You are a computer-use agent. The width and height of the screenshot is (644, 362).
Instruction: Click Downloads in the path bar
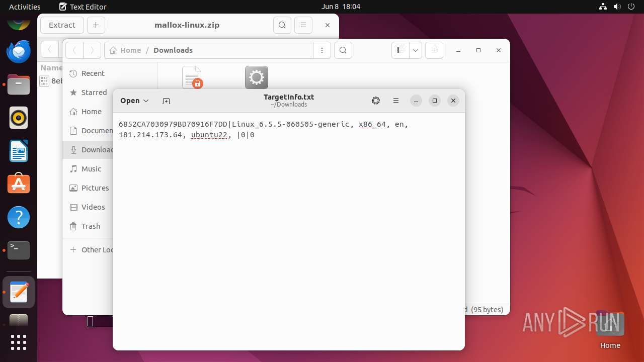[x=173, y=50]
